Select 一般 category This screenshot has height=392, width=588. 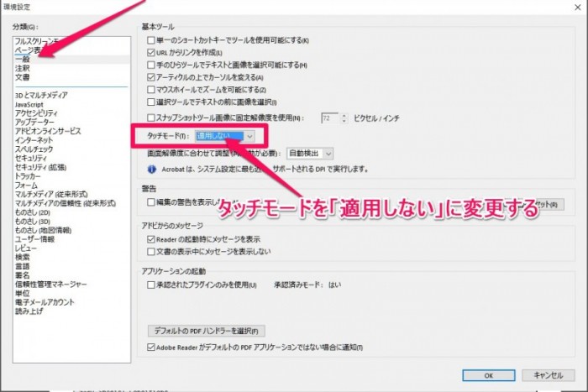(x=23, y=60)
